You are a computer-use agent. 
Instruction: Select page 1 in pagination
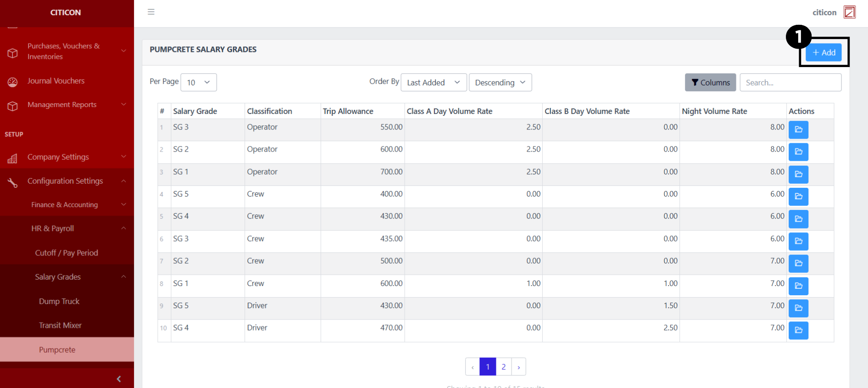(488, 366)
